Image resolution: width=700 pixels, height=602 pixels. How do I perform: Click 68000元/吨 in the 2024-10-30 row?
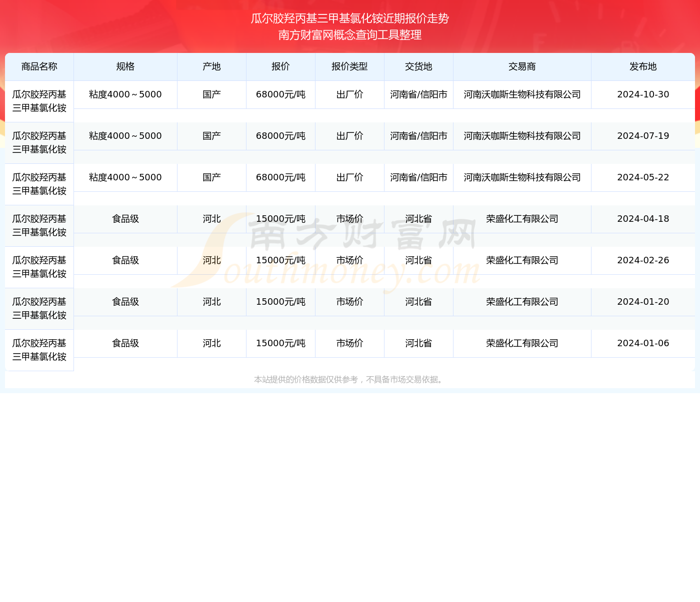point(281,94)
